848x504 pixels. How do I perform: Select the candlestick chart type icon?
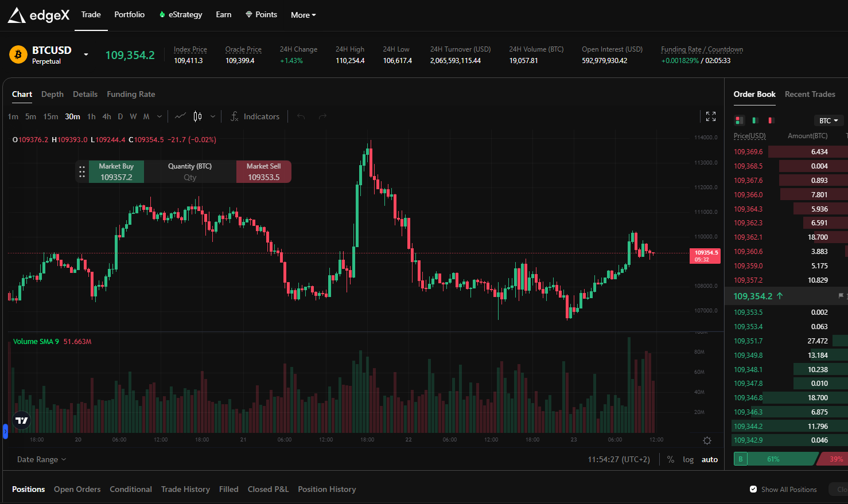click(x=197, y=116)
